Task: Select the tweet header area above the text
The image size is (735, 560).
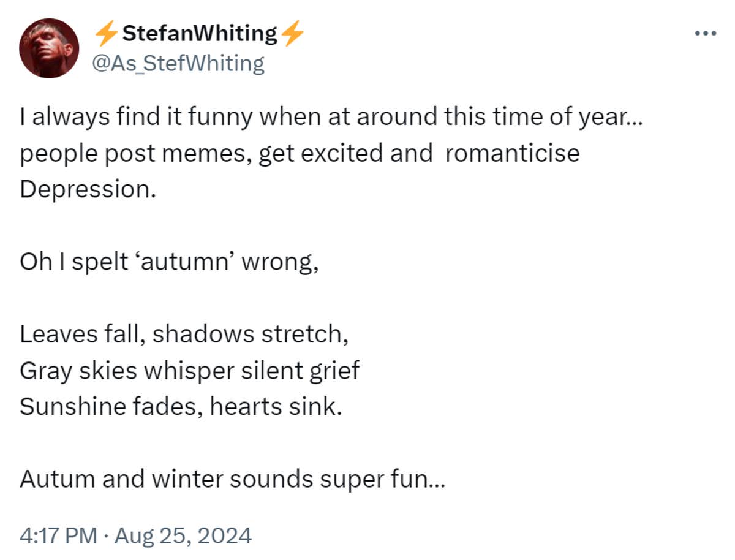Action: [184, 46]
